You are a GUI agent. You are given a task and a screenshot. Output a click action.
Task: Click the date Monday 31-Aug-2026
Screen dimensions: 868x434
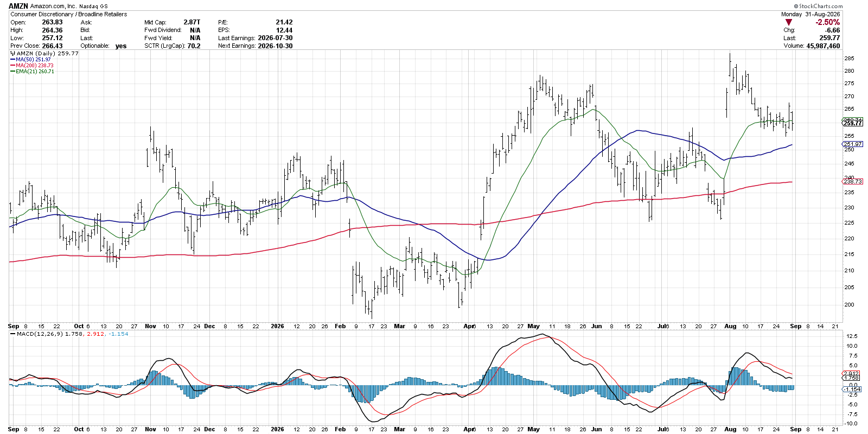click(810, 14)
